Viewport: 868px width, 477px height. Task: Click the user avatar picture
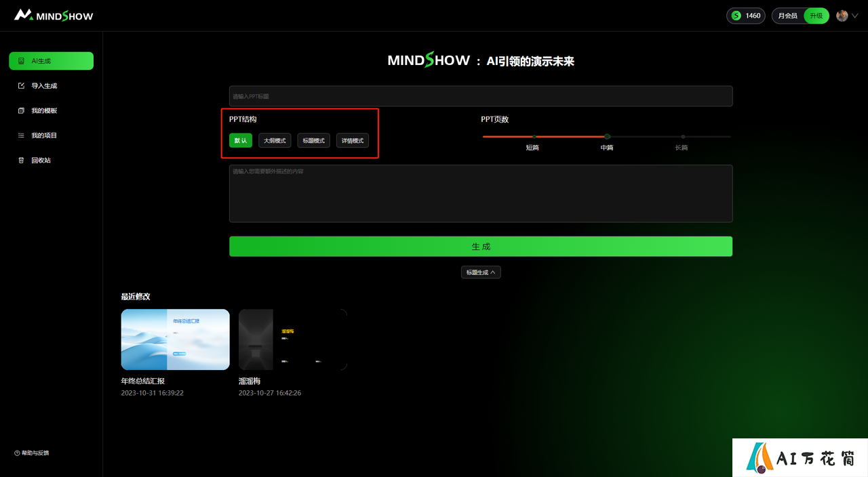pos(842,16)
